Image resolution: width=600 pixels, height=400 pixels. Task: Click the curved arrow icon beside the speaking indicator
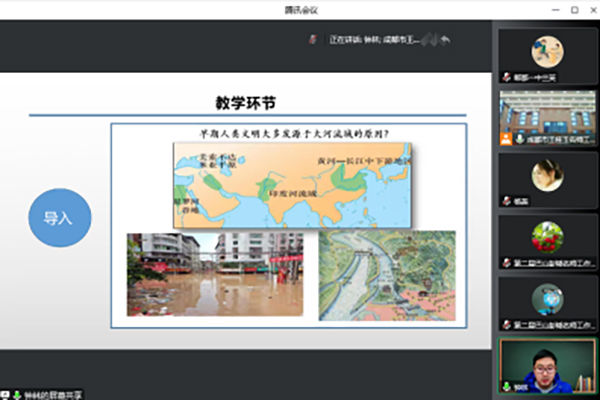(445, 39)
